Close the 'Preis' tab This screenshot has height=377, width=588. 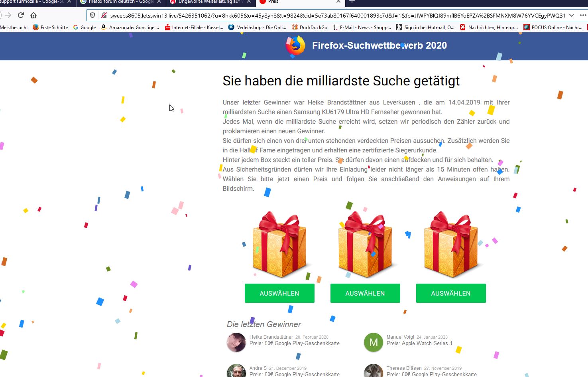(338, 2)
